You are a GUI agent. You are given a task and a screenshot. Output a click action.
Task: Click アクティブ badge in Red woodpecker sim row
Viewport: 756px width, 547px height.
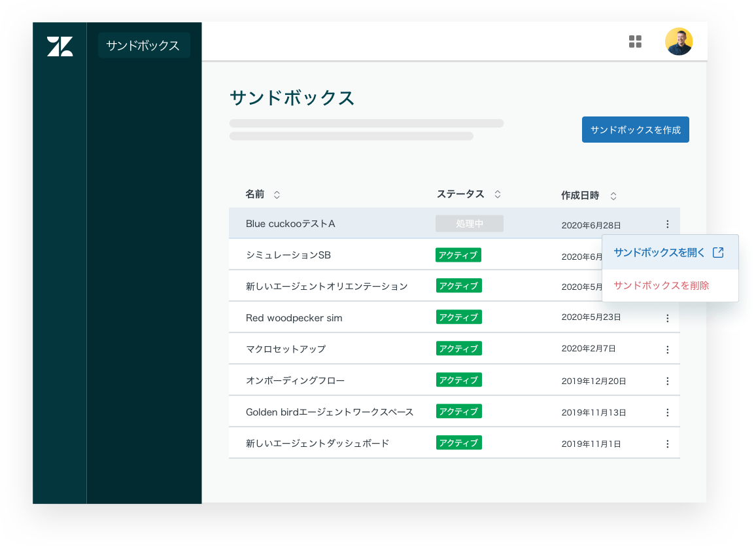[458, 317]
